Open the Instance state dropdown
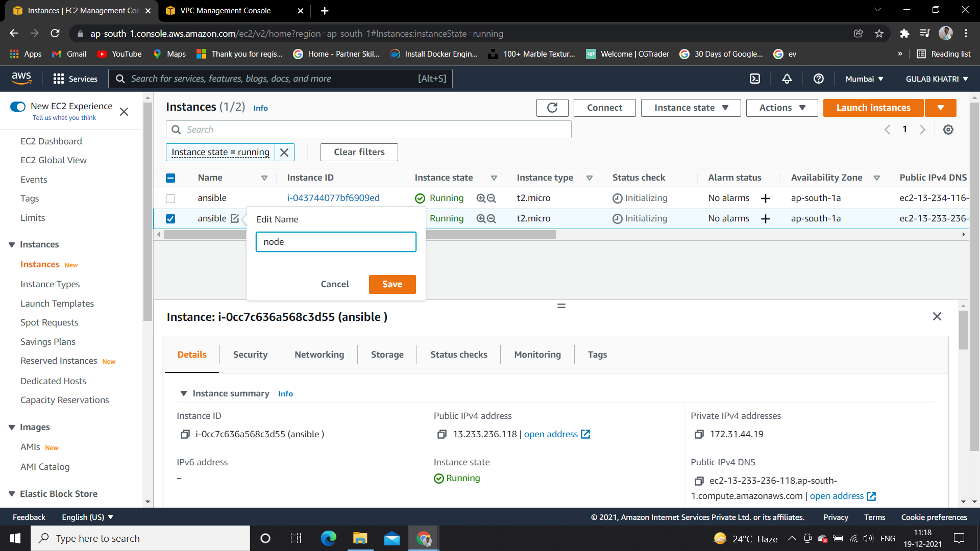The image size is (980, 551). tap(690, 108)
